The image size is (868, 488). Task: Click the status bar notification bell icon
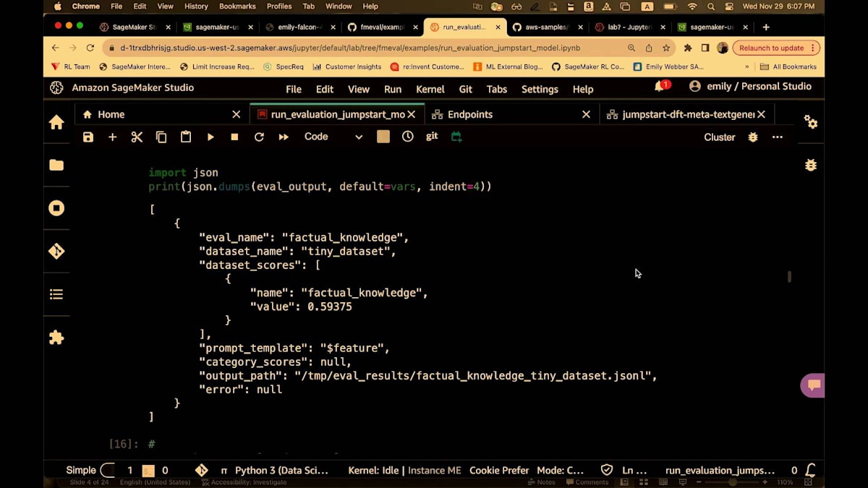point(811,470)
